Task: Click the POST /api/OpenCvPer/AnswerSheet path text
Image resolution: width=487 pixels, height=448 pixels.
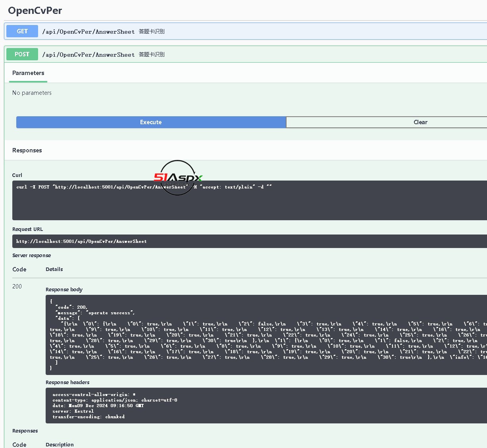Action: tap(88, 55)
